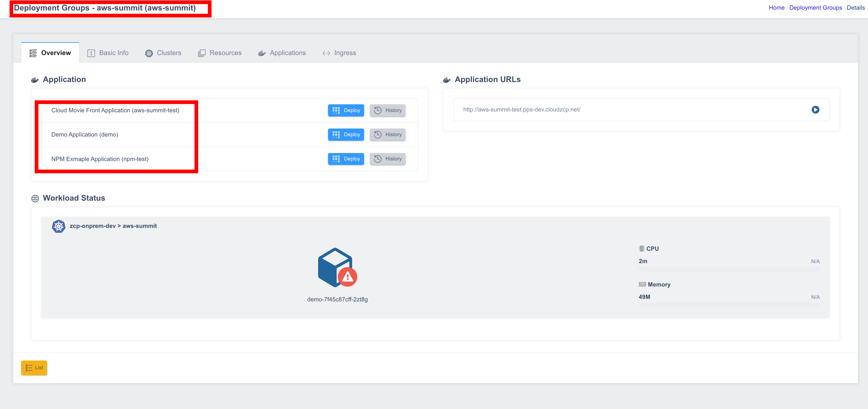Click the Details breadcrumb
868x409 pixels.
[856, 8]
